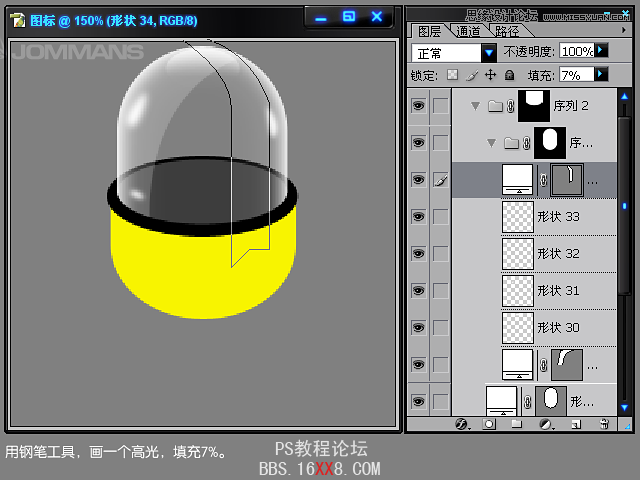Open the opacity slider arrow
Screen dimensions: 640x480
[x=602, y=51]
